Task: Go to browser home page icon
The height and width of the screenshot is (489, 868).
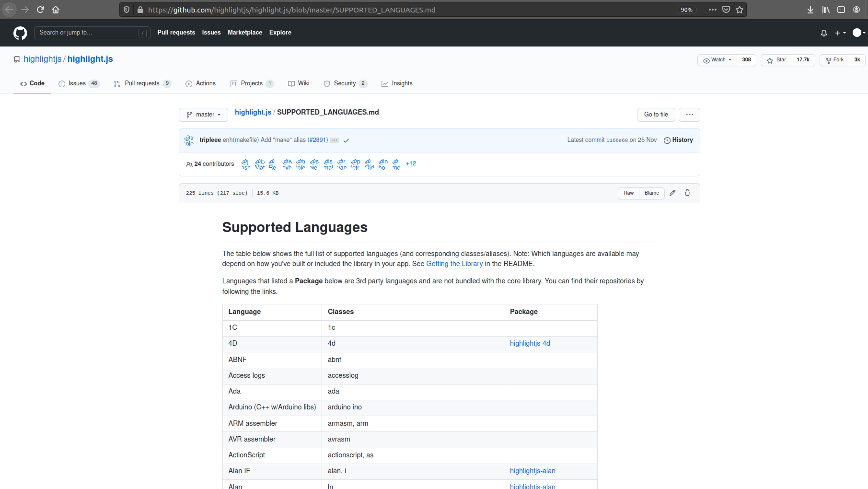Action: pyautogui.click(x=56, y=10)
